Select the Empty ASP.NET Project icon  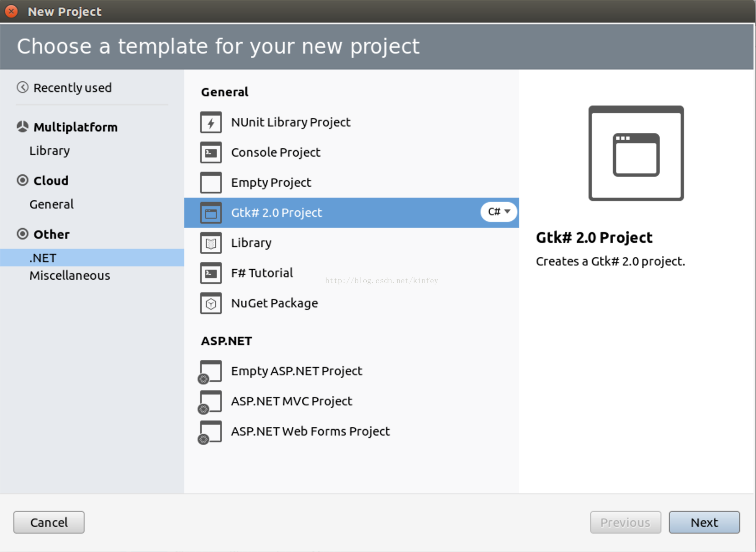tap(211, 371)
